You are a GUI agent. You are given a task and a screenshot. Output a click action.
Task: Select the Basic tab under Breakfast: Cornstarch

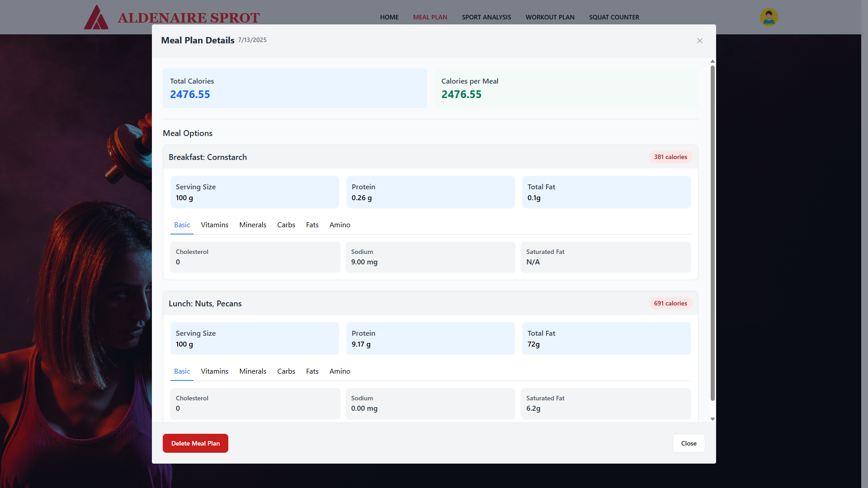click(182, 225)
